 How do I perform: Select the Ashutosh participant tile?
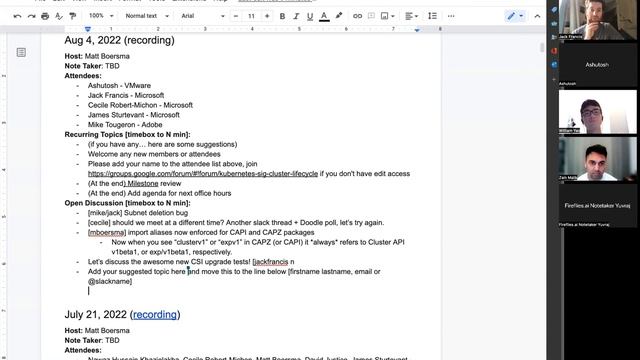597,64
